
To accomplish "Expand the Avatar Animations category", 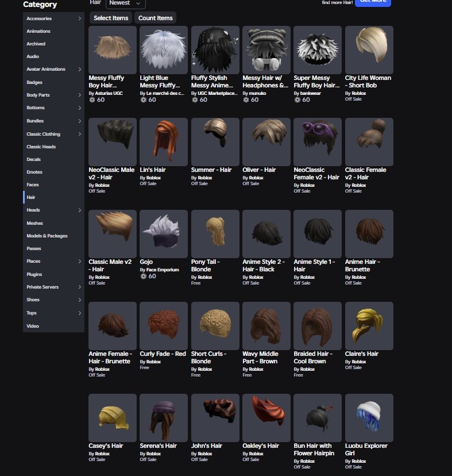I will (53, 69).
